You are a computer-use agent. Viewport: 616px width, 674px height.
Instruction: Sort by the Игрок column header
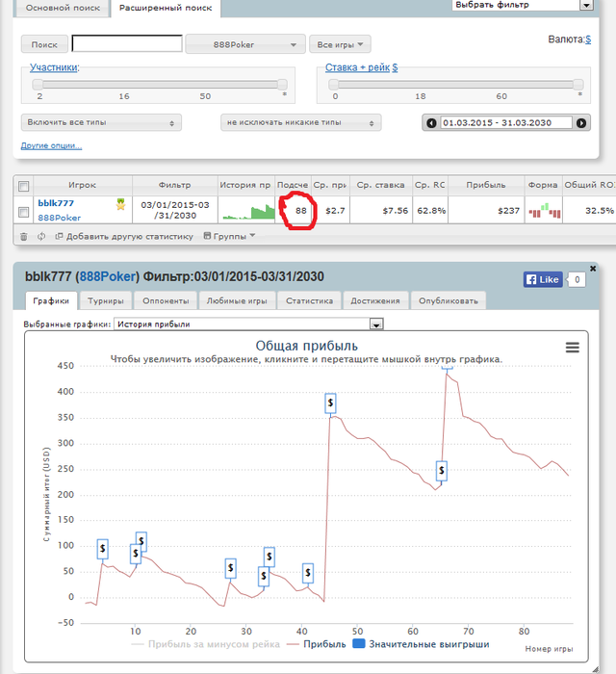click(x=83, y=185)
